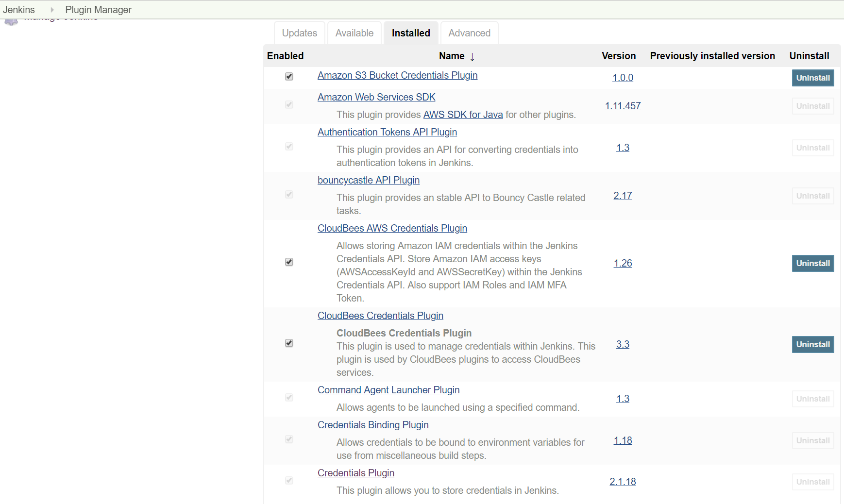
Task: Click description starting 'Allows storing Amazon IAM credentials'
Action: 459,272
